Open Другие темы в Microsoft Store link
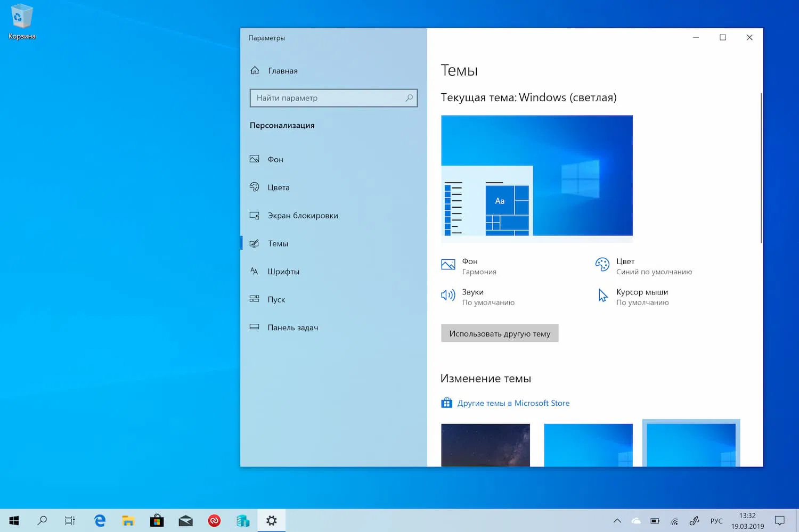Image resolution: width=799 pixels, height=532 pixels. pyautogui.click(x=513, y=403)
